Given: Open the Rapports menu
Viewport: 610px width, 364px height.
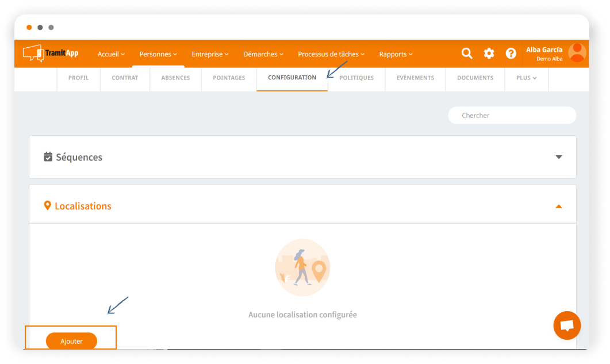Looking at the screenshot, I should pyautogui.click(x=396, y=54).
